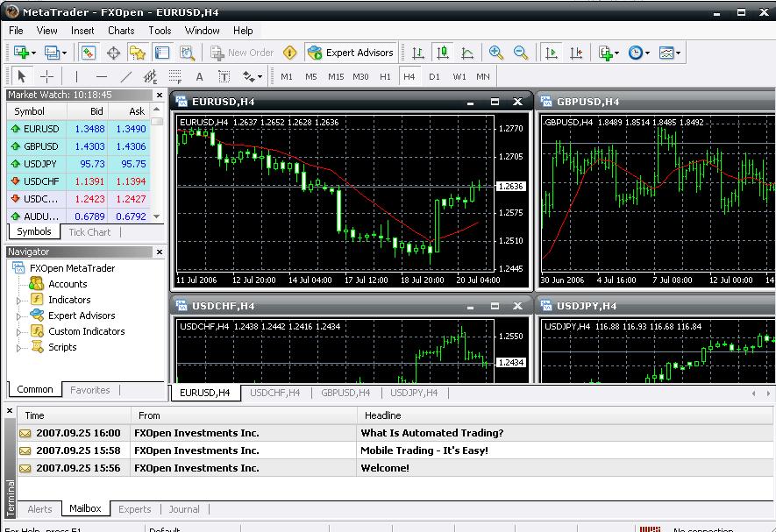Select the trendline drawing tool
This screenshot has height=532, width=776.
[x=125, y=76]
